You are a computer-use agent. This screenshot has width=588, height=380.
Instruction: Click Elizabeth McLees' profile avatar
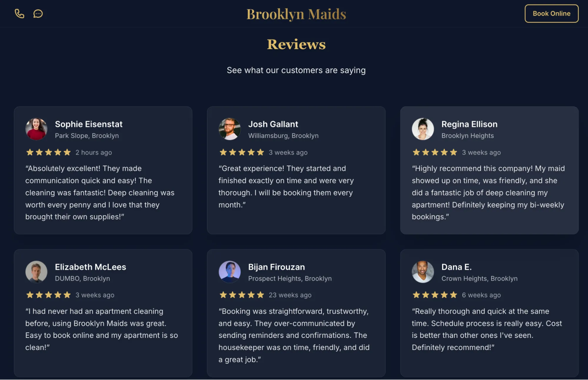click(36, 272)
